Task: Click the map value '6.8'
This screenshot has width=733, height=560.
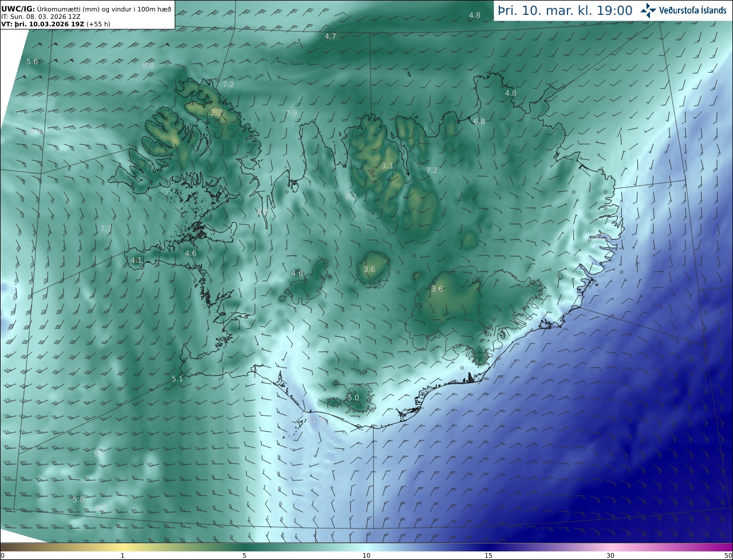Action: 479,121
